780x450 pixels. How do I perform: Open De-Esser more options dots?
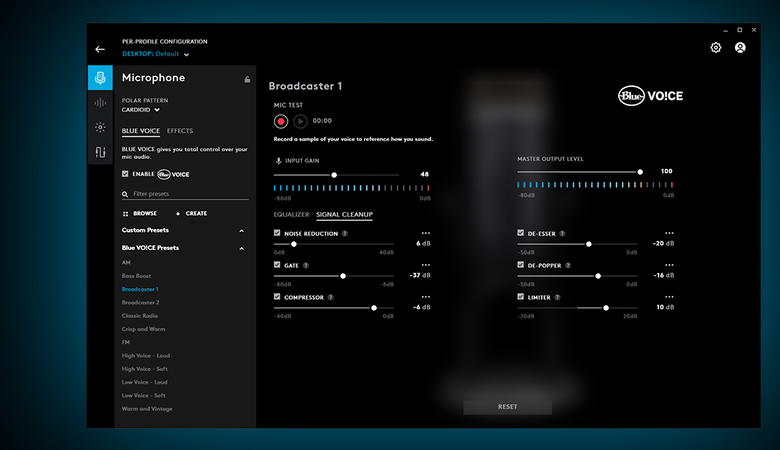pos(670,233)
